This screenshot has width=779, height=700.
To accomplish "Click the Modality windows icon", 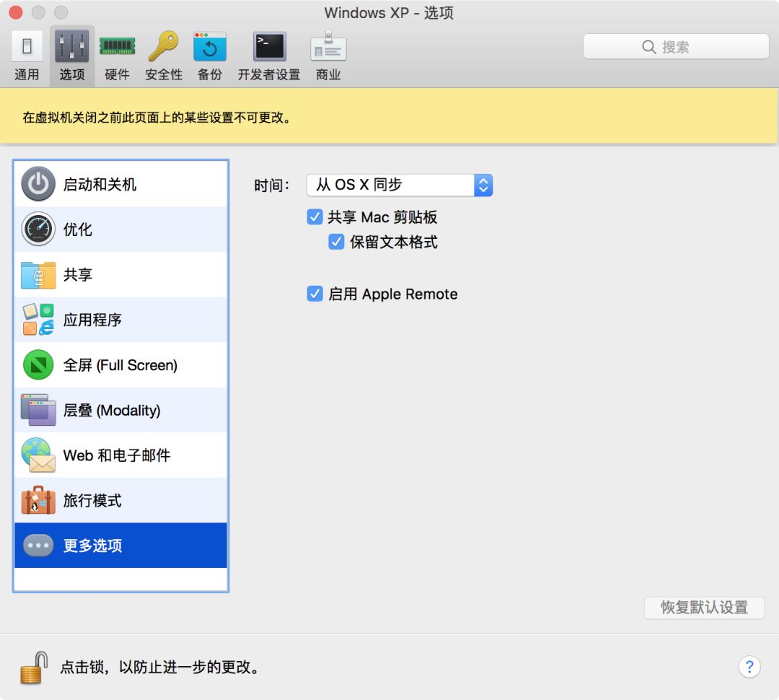I will (x=38, y=410).
